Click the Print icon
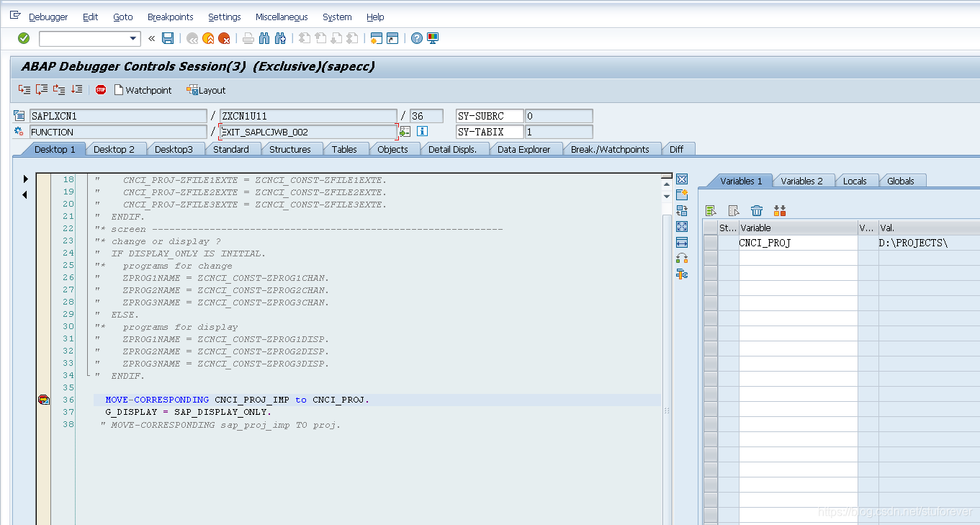 (248, 38)
